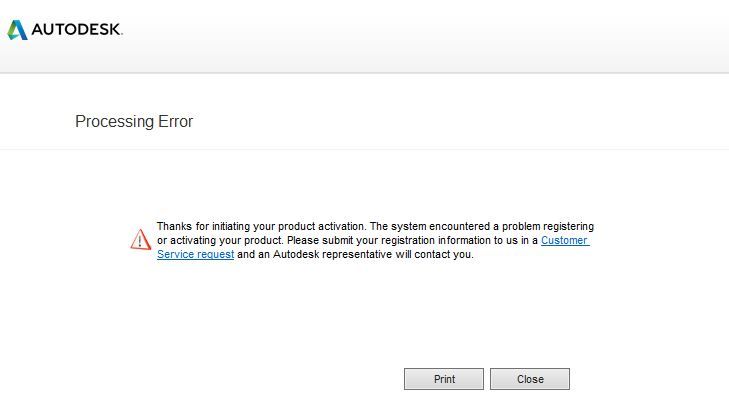Click 'or activating your product' text
The height and width of the screenshot is (418, 729).
point(219,240)
